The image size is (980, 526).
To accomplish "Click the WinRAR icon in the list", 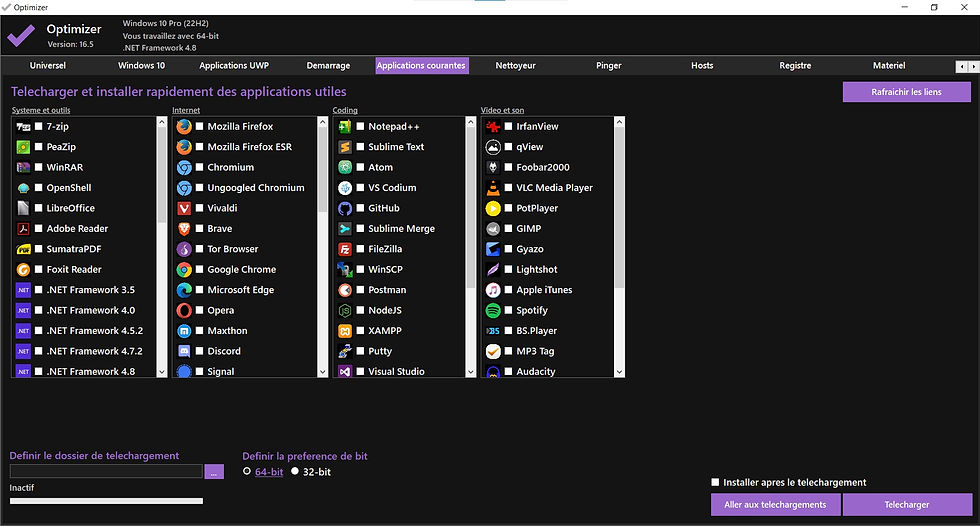I will 23,167.
